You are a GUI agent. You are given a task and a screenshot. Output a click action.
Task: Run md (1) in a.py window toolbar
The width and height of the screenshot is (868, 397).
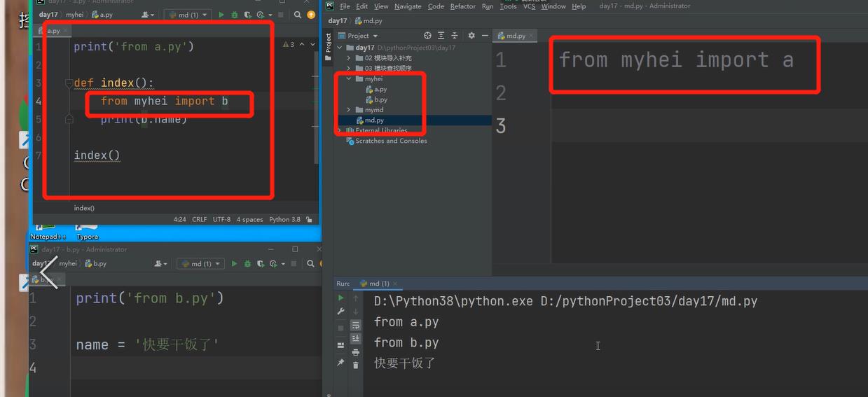click(x=222, y=15)
